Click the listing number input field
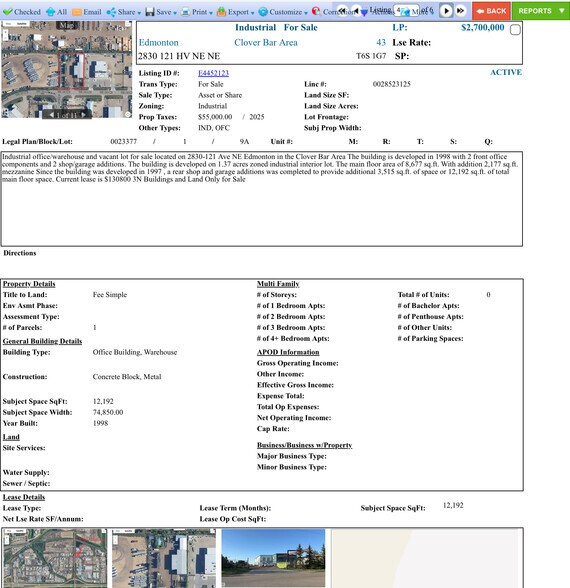 [406, 10]
